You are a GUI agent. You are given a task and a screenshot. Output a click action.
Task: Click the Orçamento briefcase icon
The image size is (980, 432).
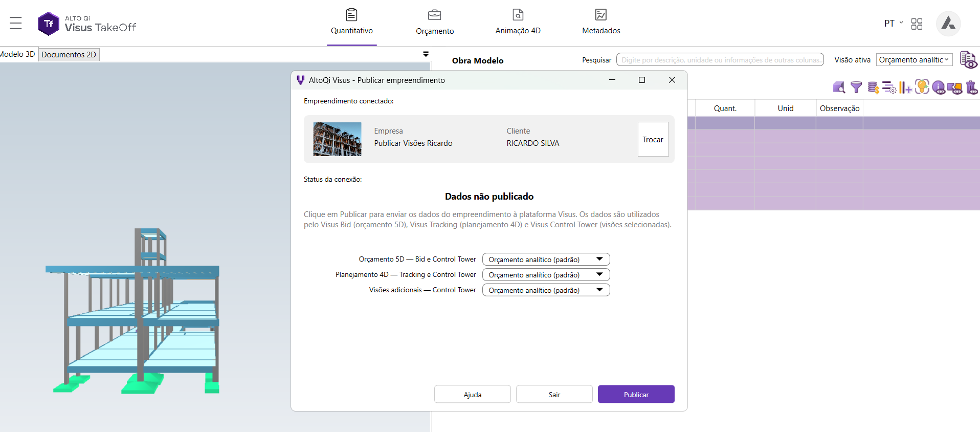click(x=435, y=15)
